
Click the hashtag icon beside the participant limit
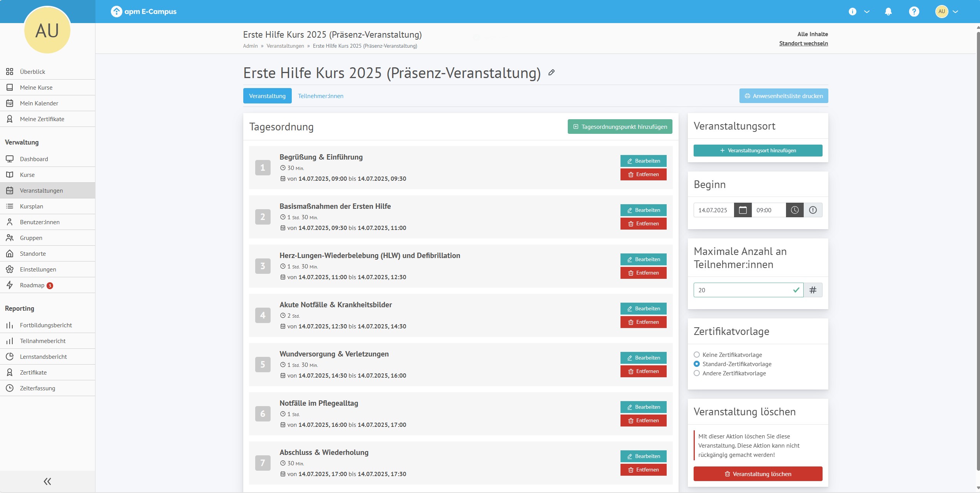tap(813, 290)
